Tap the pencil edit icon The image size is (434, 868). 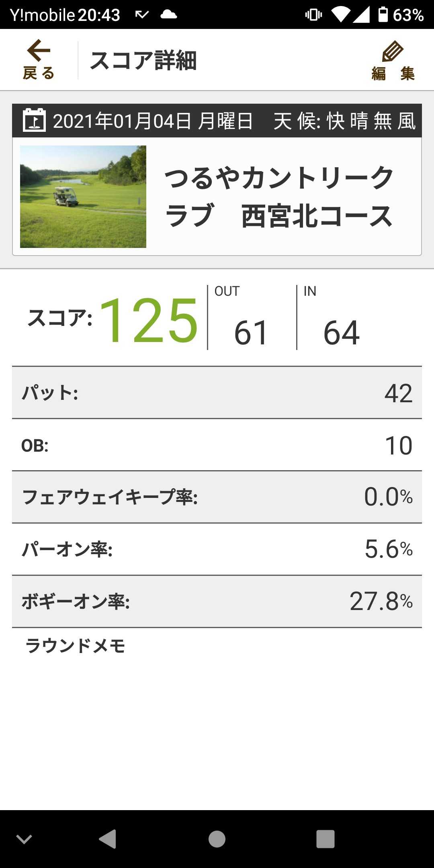point(392,51)
